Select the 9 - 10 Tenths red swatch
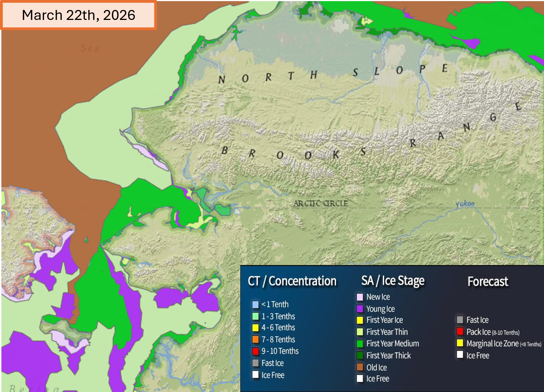Image resolution: width=544 pixels, height=392 pixels. coord(255,351)
